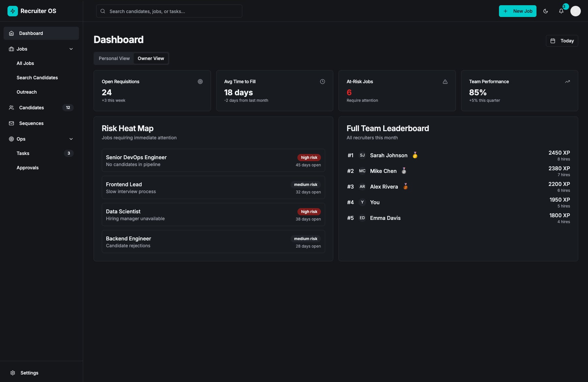This screenshot has width=588, height=382.
Task: Click trend arrow icon on Team Performance
Action: [567, 82]
